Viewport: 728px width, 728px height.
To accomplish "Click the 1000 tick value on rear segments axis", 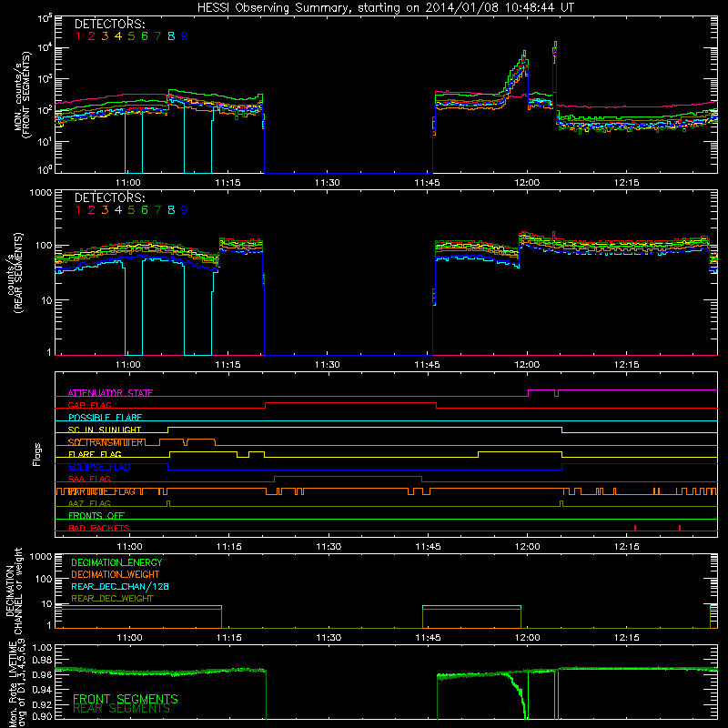I will 40,192.
